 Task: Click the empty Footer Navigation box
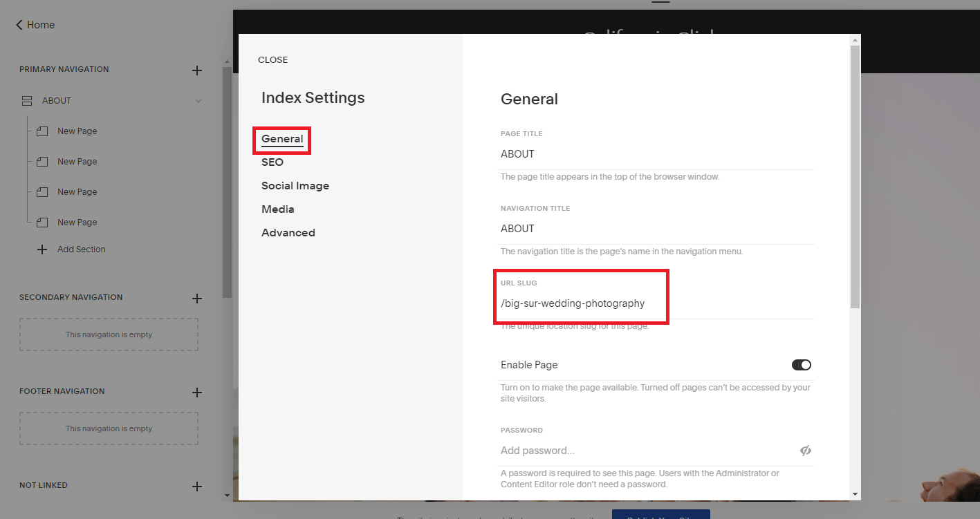coord(109,428)
